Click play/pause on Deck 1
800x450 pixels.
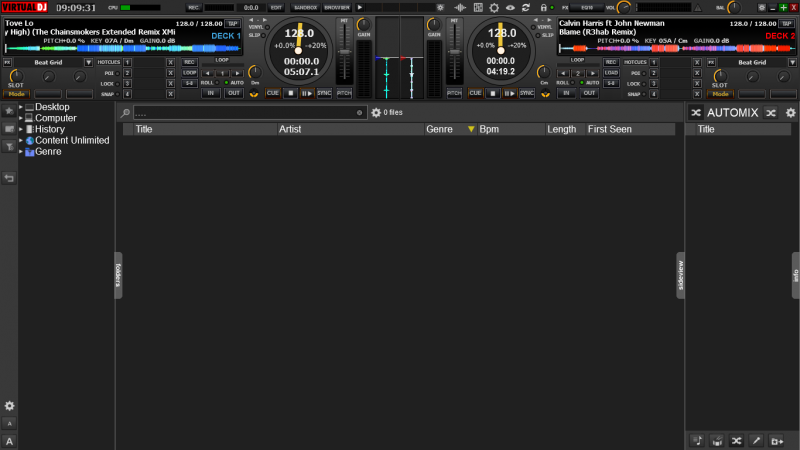click(x=307, y=93)
